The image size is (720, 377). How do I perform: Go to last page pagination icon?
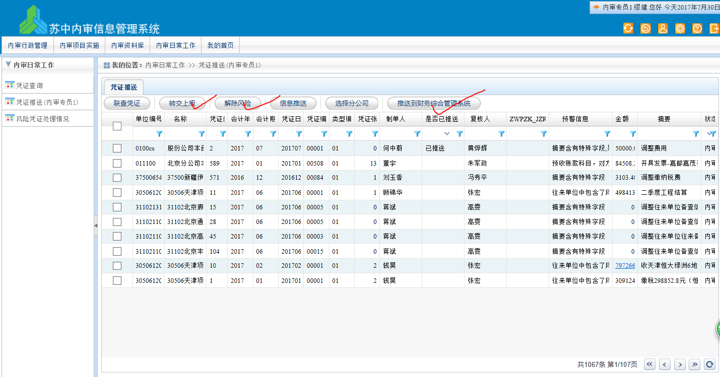695,364
